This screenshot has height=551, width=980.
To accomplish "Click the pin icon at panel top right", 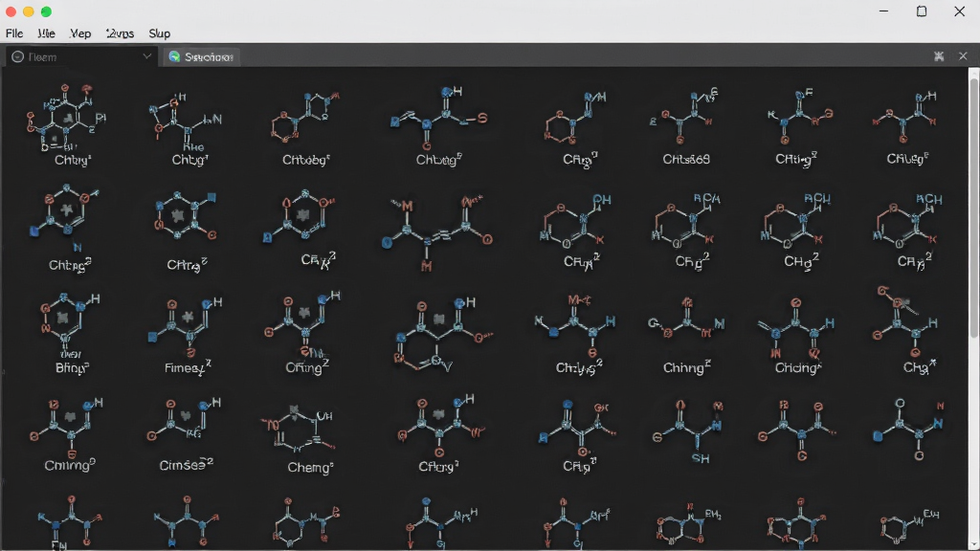I will (939, 56).
